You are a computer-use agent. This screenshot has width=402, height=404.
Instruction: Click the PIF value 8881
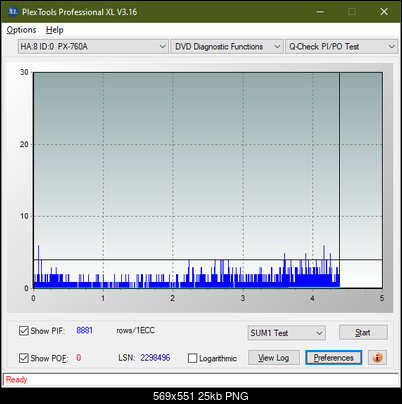(x=84, y=330)
